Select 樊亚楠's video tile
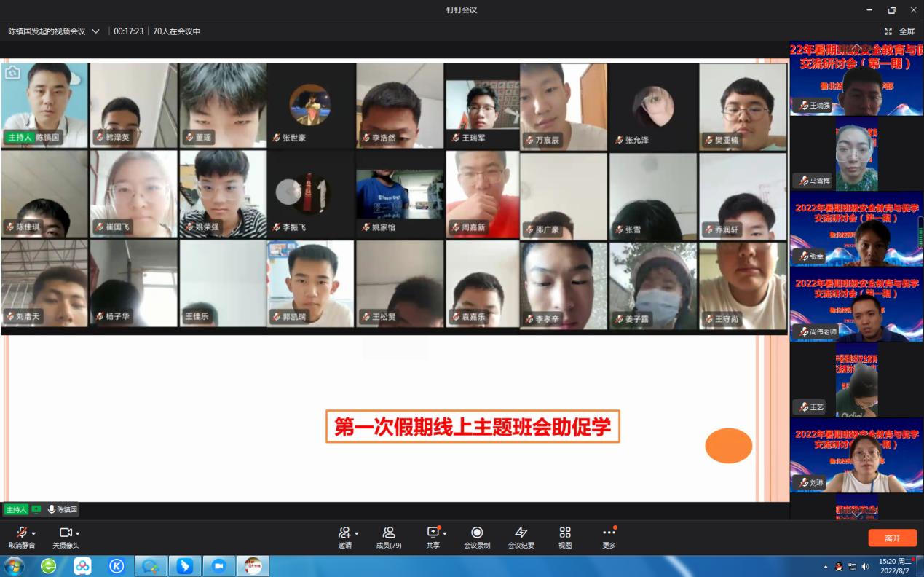924x577 pixels. (x=743, y=106)
